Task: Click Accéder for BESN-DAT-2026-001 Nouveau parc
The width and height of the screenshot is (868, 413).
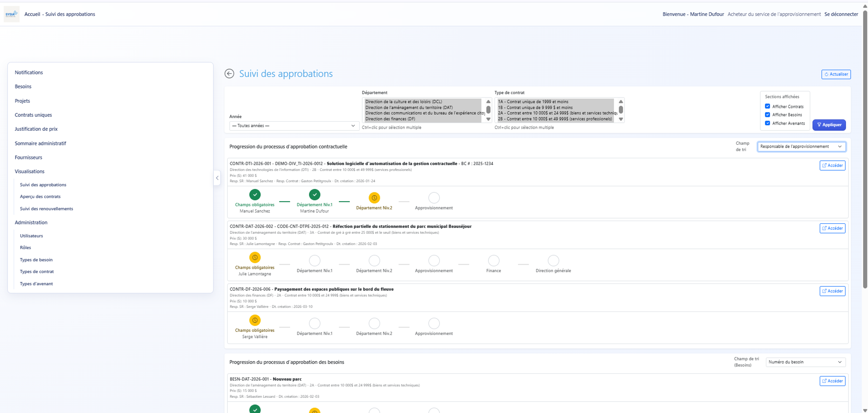Action: click(832, 381)
